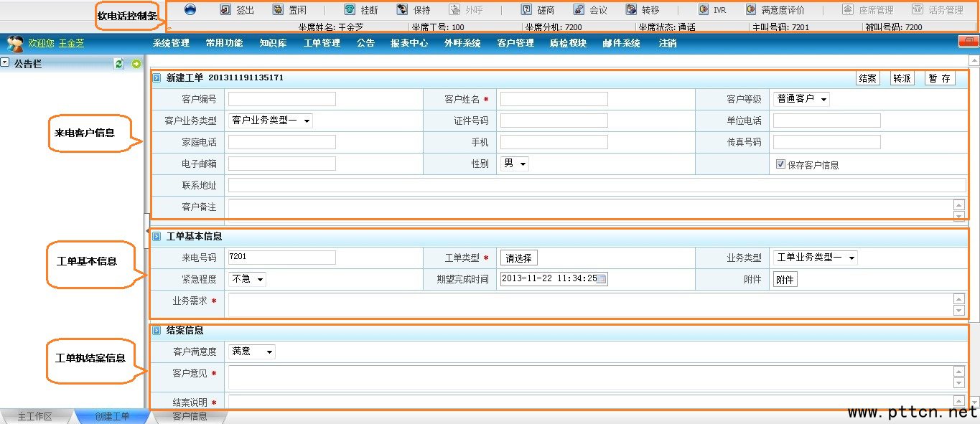This screenshot has width=980, height=424.
Task: Open the 客户等级 dropdown
Action: pos(801,99)
